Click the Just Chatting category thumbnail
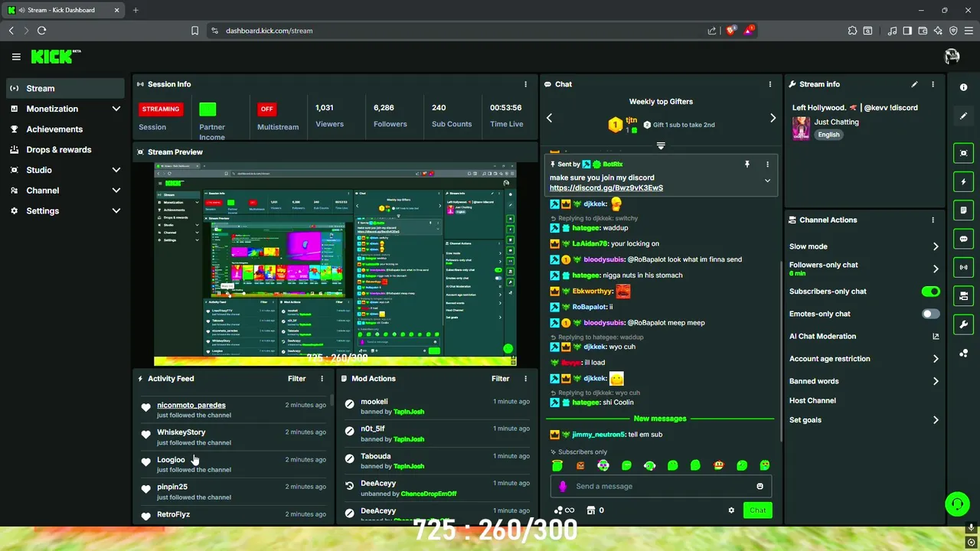The width and height of the screenshot is (980, 551). tap(801, 128)
